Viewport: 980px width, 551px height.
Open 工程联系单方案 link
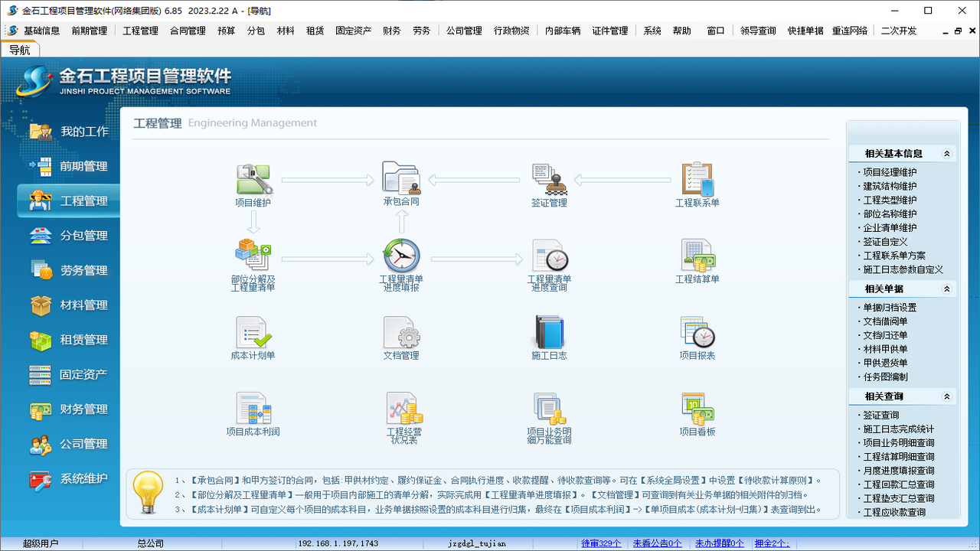click(894, 256)
